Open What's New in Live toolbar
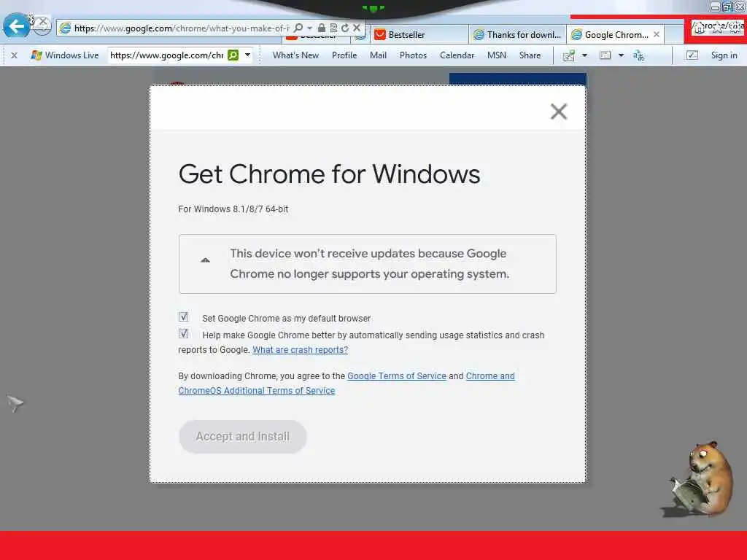 coord(295,55)
